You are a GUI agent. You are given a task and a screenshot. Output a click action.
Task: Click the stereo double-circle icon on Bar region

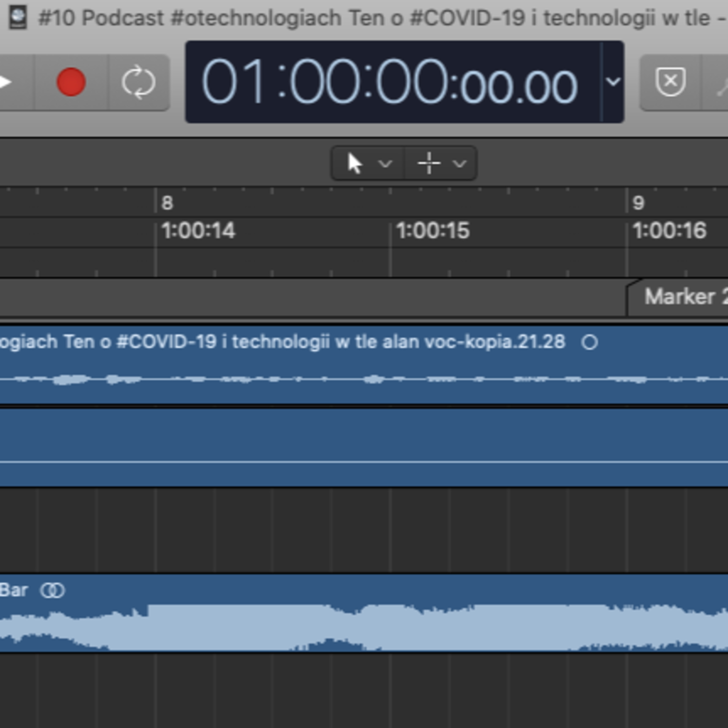point(53,590)
